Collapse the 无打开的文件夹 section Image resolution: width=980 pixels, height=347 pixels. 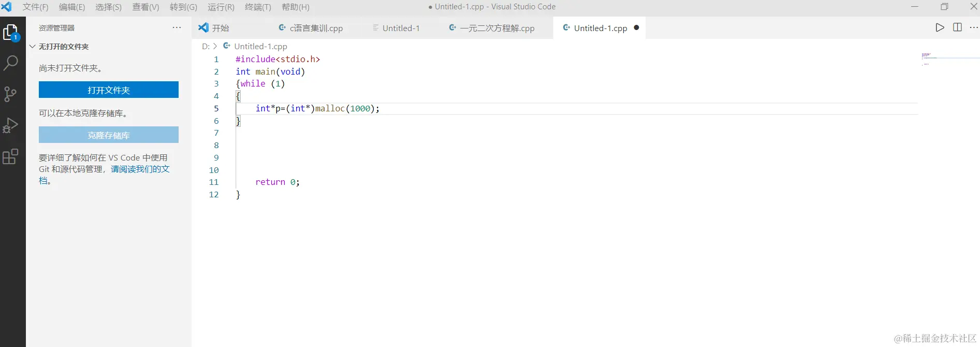(x=32, y=46)
